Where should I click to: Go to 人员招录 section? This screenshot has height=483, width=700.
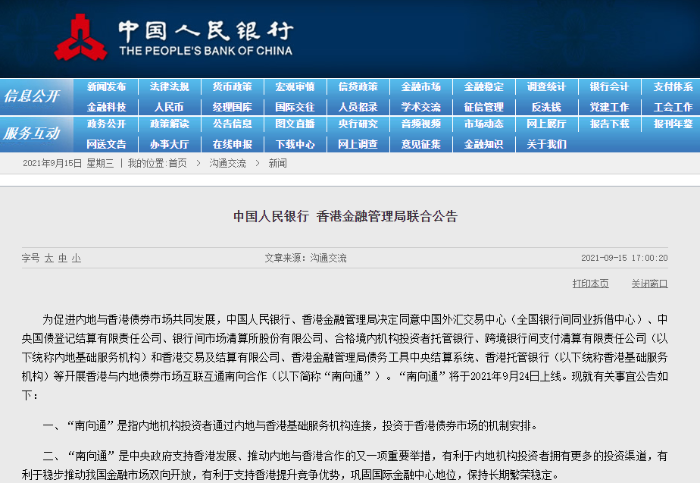[358, 107]
